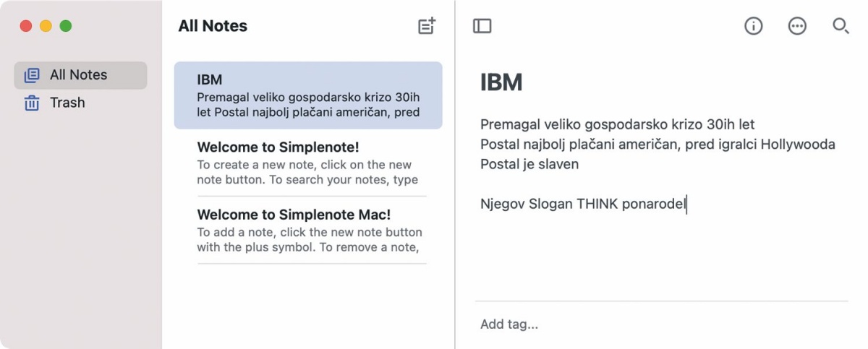Screen dimensions: 868x349
Task: Open the note info icon
Action: [x=754, y=26]
